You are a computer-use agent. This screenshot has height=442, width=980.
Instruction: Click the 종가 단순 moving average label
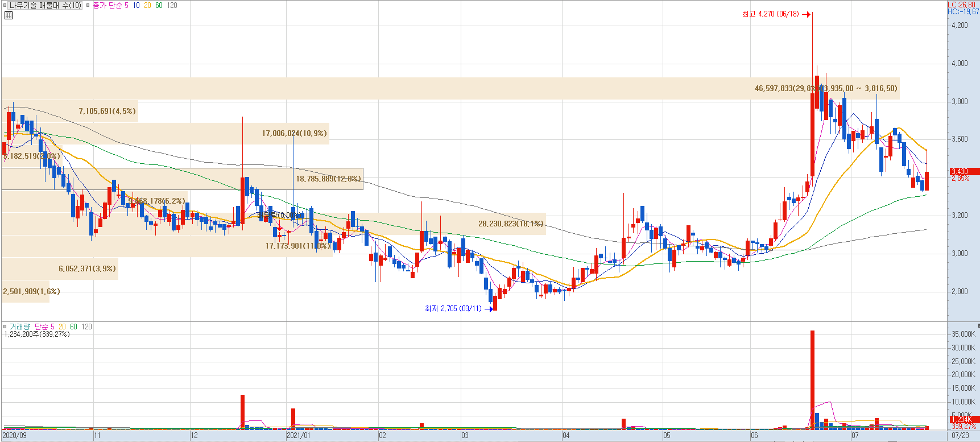tap(107, 5)
